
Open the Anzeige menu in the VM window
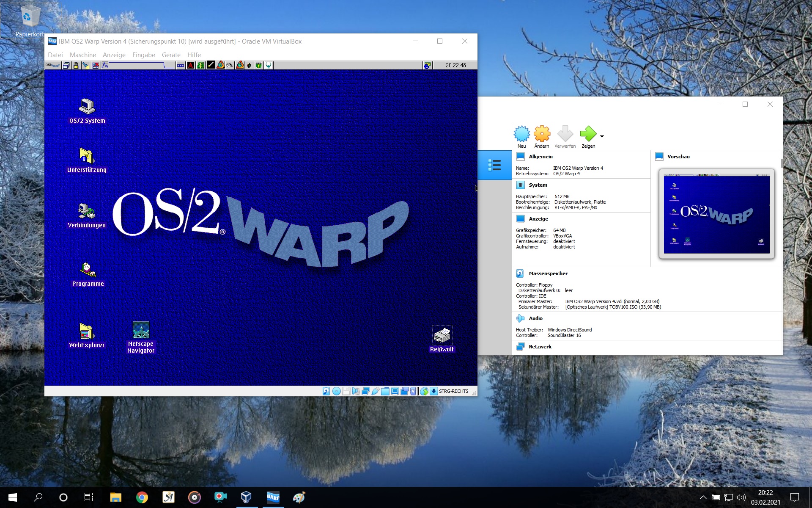114,55
